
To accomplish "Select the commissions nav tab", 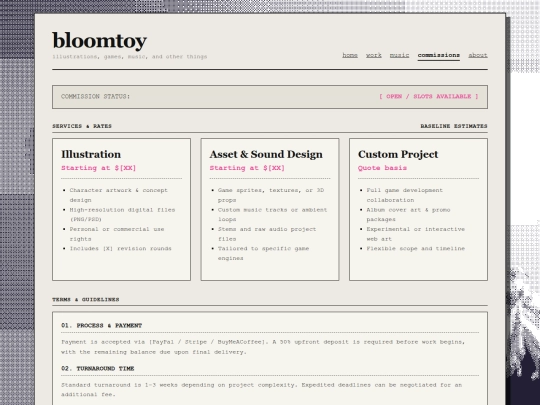I will 438,55.
